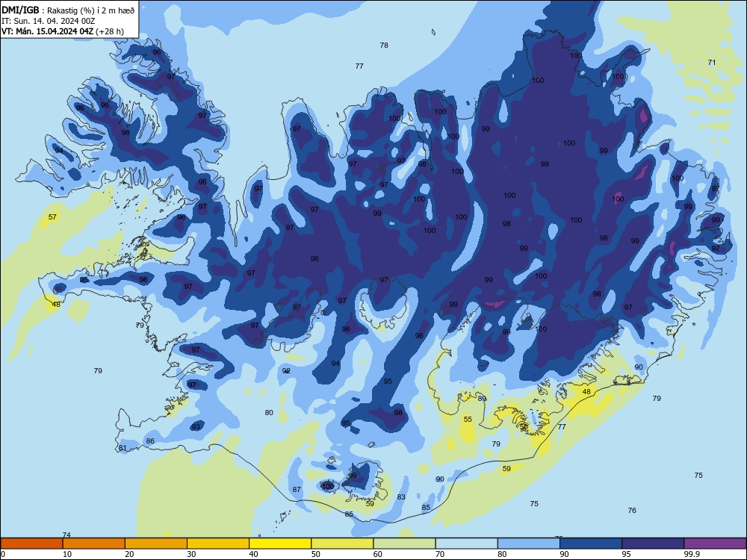Click the orange 10–20 legend swatch

(94, 544)
